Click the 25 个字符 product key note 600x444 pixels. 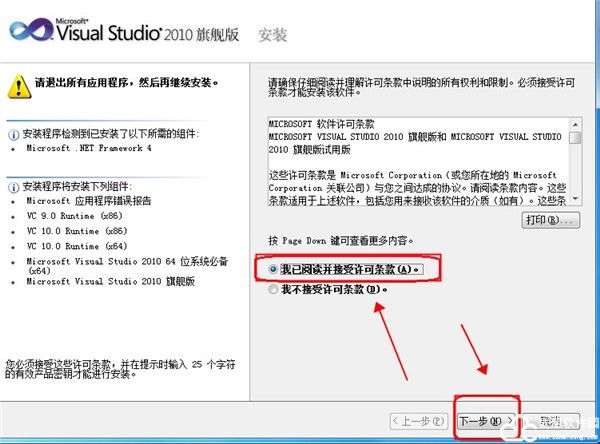pos(120,369)
